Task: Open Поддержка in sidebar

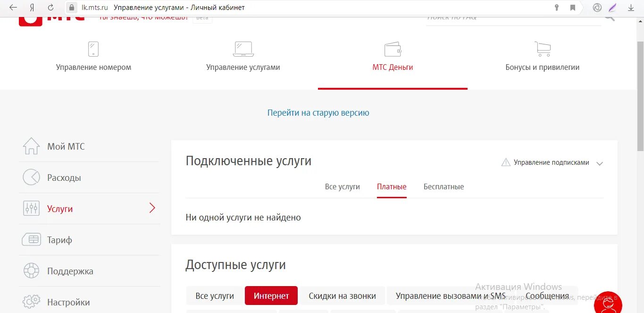Action: click(x=70, y=271)
